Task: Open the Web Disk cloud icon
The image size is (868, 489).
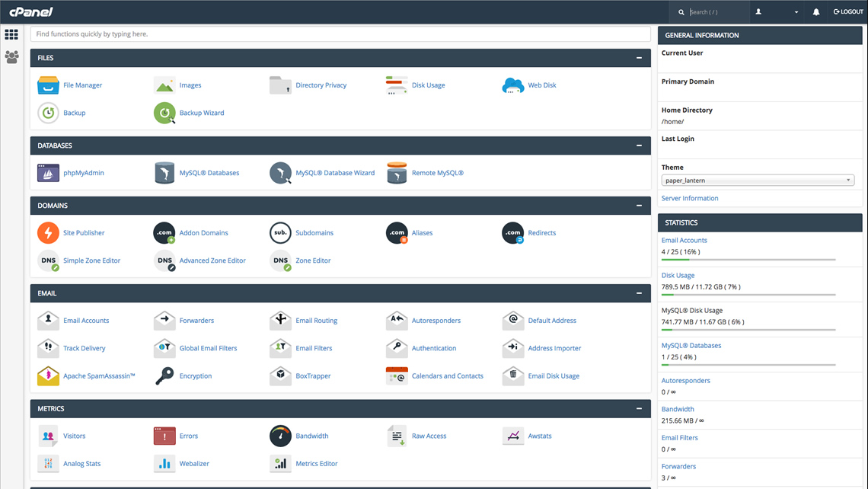Action: (x=513, y=85)
